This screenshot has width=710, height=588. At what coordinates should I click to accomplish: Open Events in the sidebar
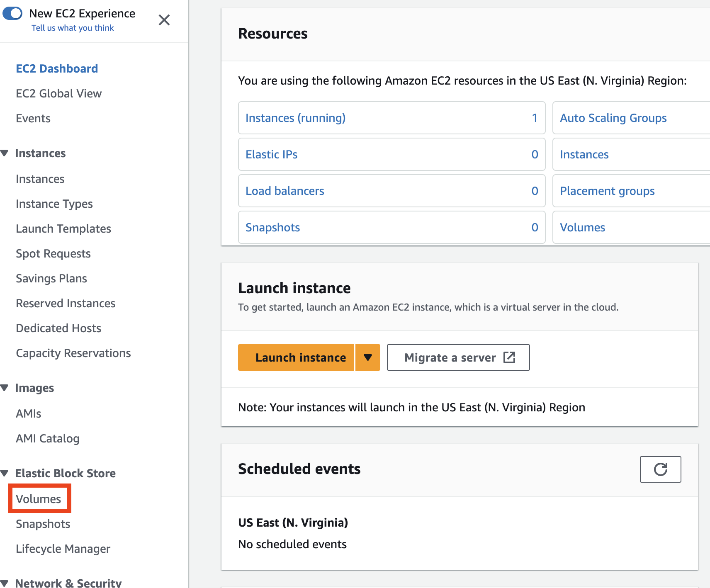tap(33, 118)
